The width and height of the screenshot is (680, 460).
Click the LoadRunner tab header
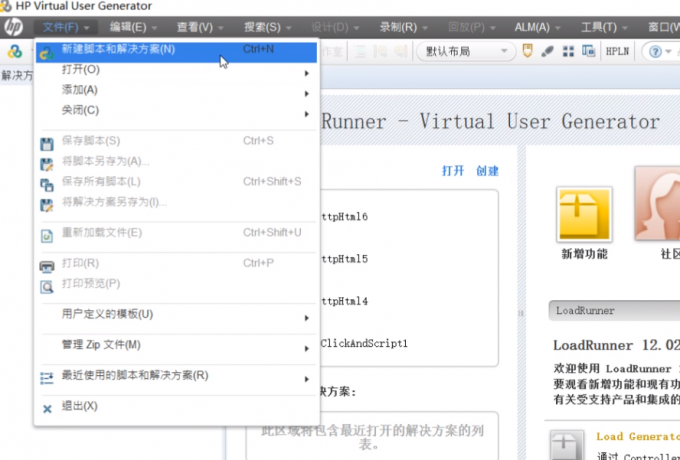point(614,310)
